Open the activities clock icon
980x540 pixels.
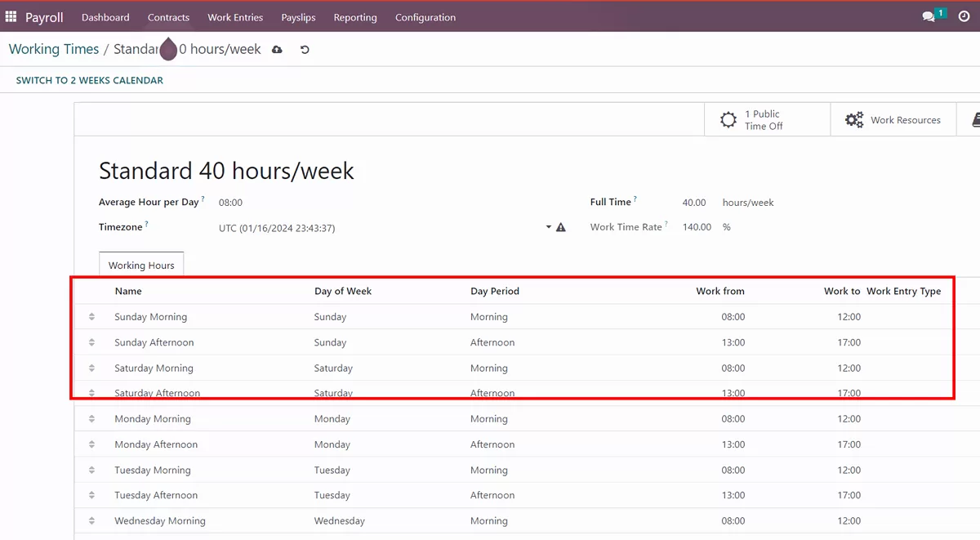[964, 16]
